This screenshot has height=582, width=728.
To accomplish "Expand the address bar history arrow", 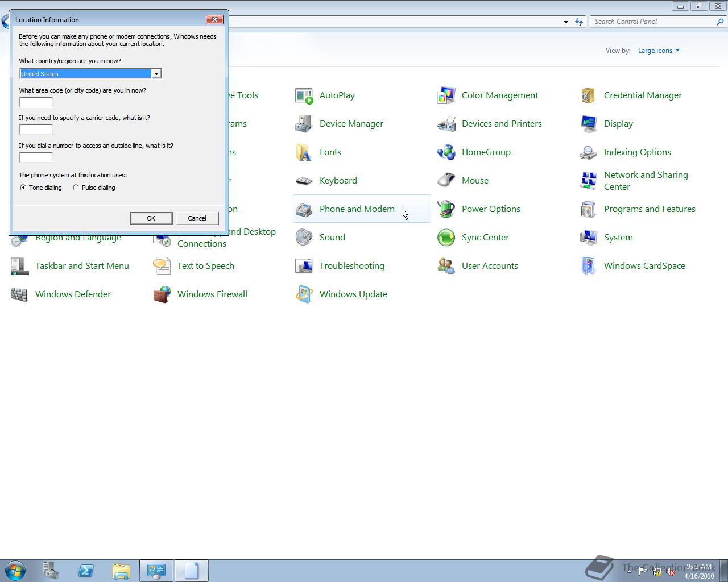I will [x=566, y=22].
